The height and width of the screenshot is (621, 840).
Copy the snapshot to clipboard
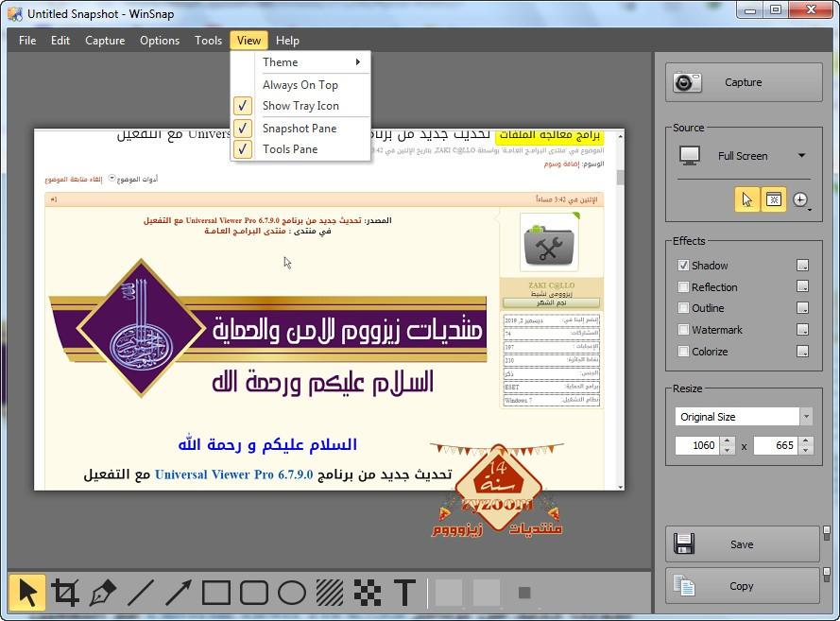pos(743,586)
